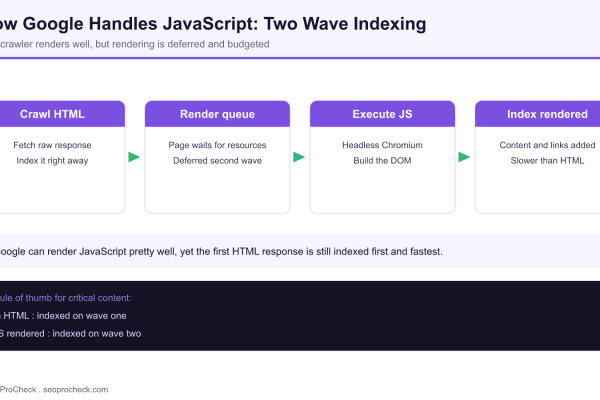This screenshot has width=600, height=400.
Task: Select 'Headless Chromium' text
Action: 382,145
